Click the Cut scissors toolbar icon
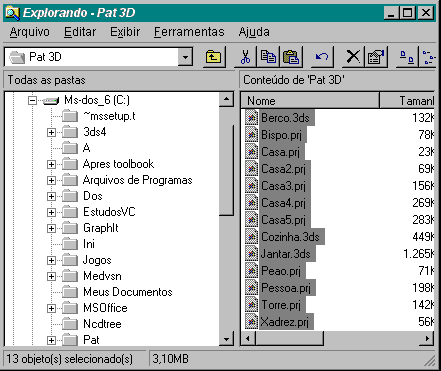 [245, 57]
